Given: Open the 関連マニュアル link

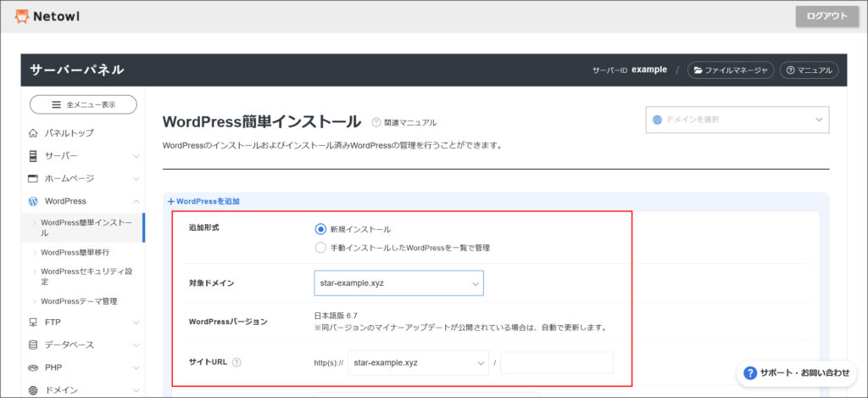Looking at the screenshot, I should (410, 122).
